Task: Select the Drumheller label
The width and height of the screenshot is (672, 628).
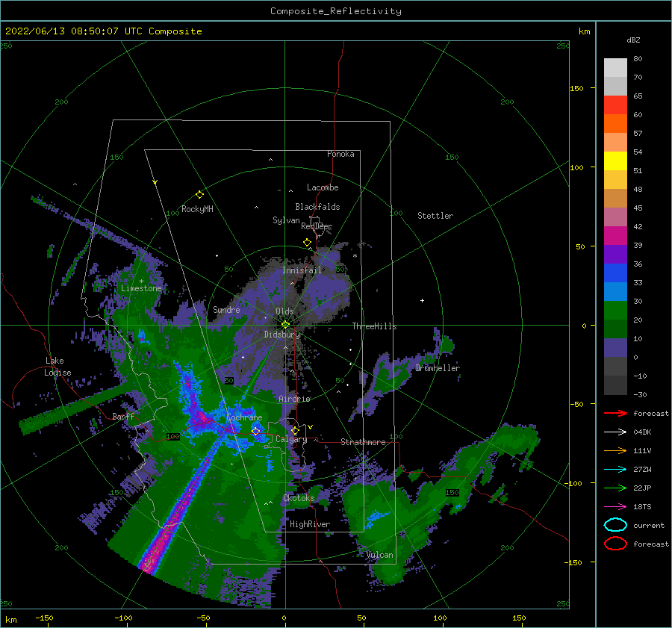Action: pyautogui.click(x=437, y=368)
